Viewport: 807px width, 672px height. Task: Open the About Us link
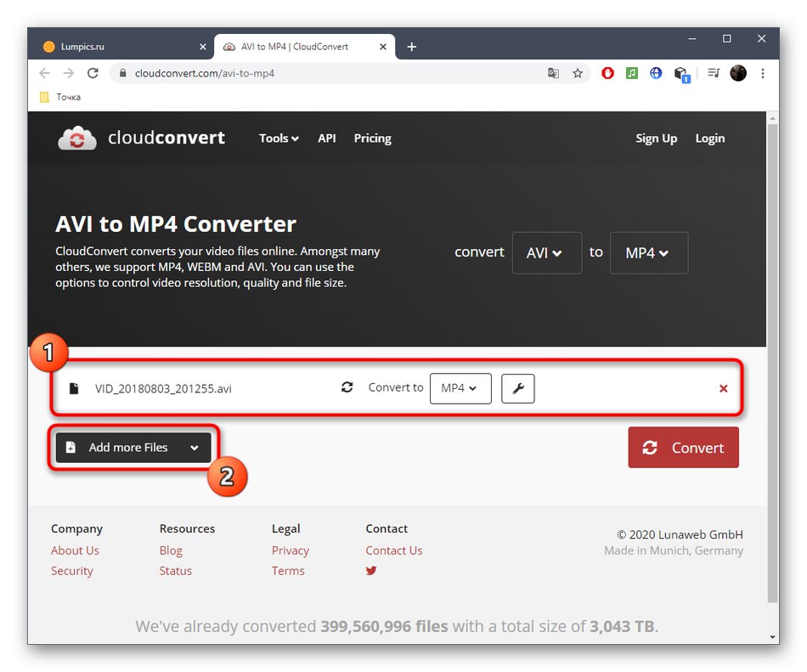tap(75, 551)
